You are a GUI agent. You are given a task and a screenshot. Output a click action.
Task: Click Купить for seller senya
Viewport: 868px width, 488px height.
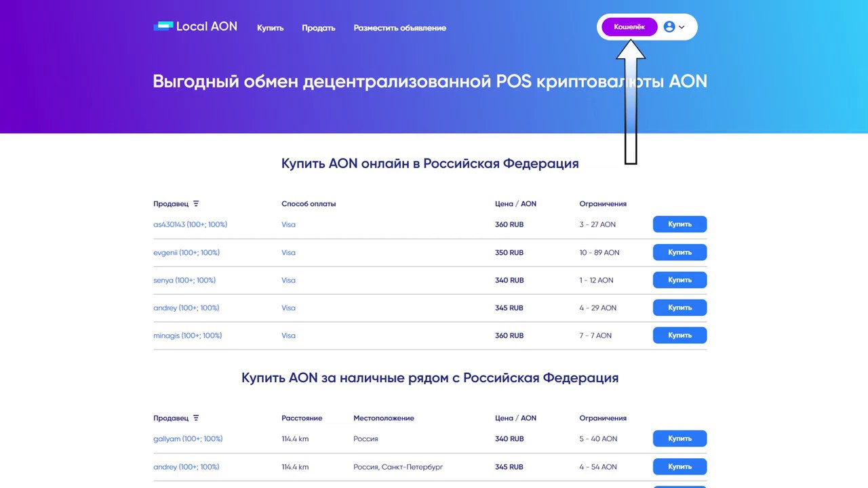coord(679,280)
